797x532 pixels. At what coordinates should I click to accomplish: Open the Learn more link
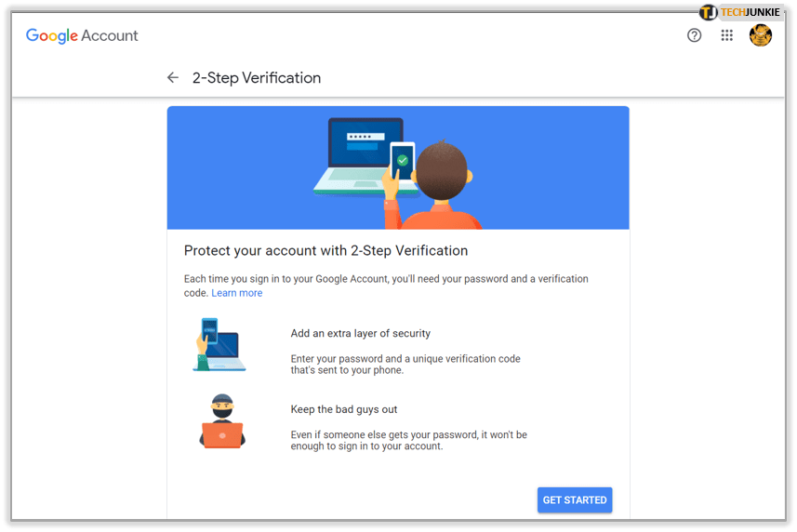coord(236,293)
